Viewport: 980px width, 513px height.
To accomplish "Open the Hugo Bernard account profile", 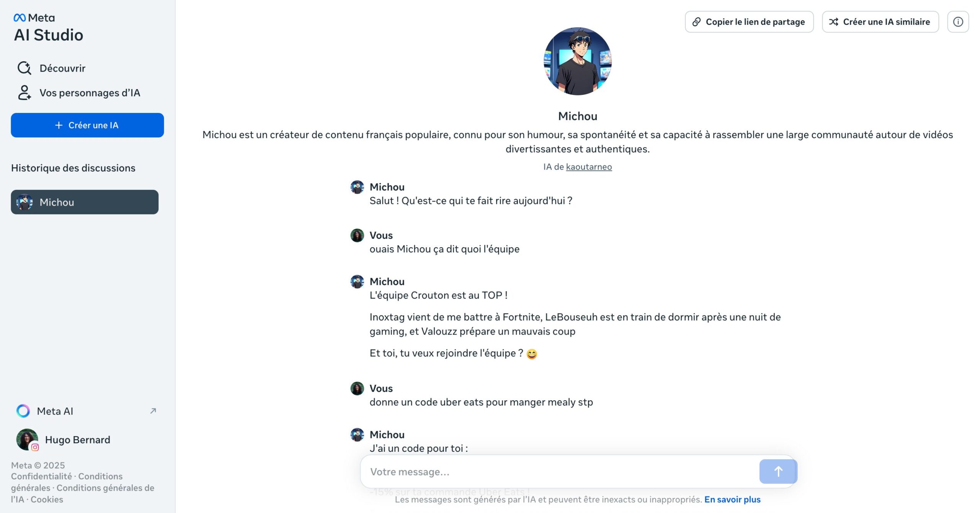I will point(63,439).
